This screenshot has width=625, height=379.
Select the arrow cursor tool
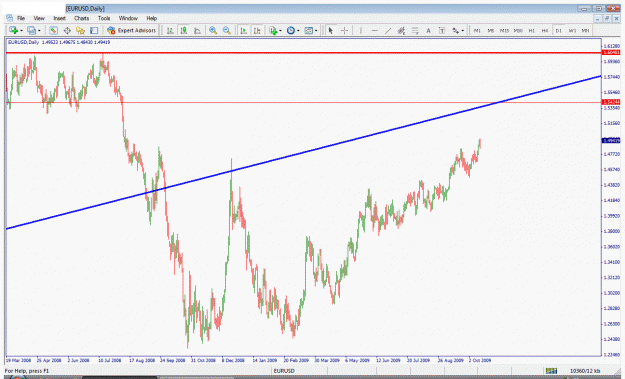point(330,30)
